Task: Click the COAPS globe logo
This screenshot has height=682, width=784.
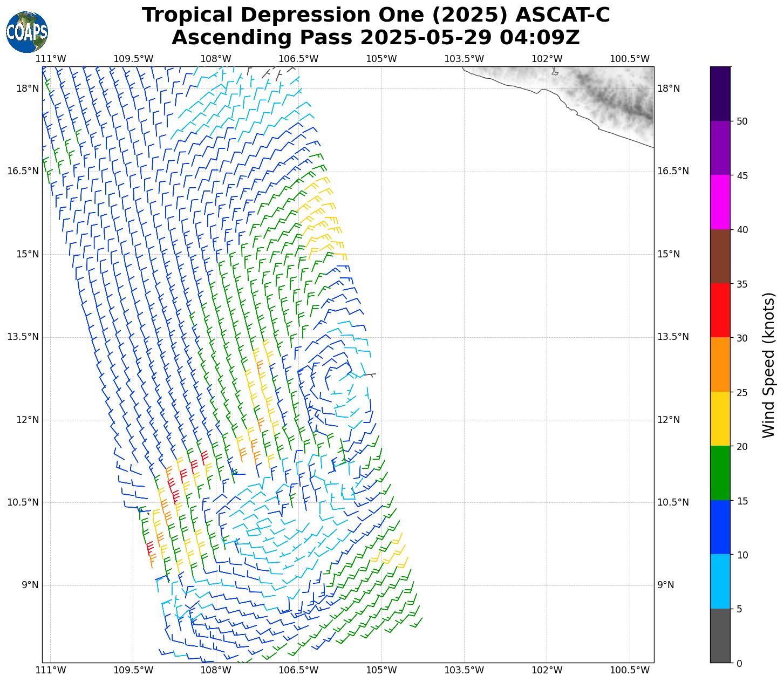Action: point(27,32)
